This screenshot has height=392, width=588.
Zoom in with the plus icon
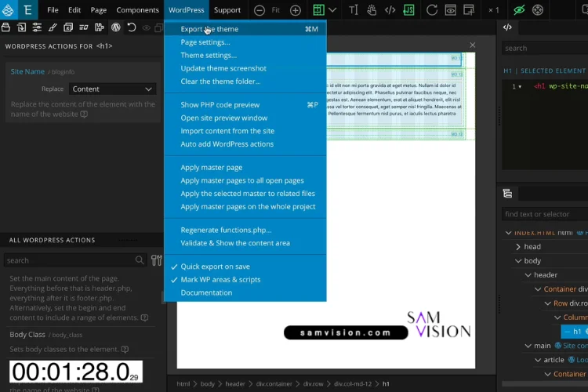click(296, 10)
